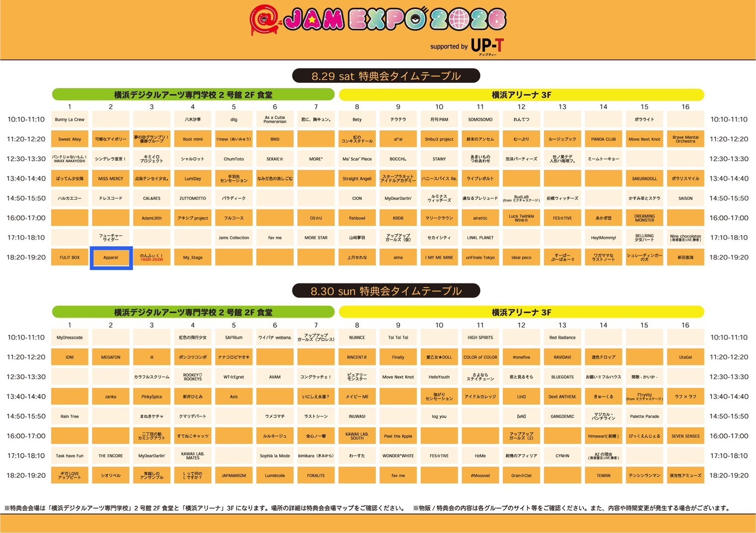756x533 pixels.
Task: Click the I MY ME MINE cell
Action: point(439,257)
